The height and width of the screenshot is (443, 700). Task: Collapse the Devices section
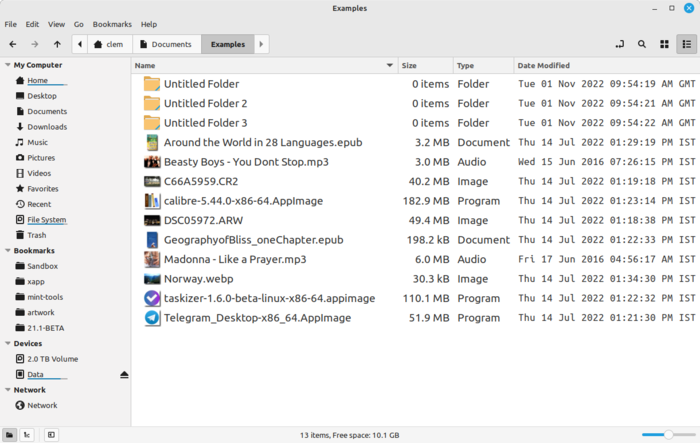coord(6,343)
